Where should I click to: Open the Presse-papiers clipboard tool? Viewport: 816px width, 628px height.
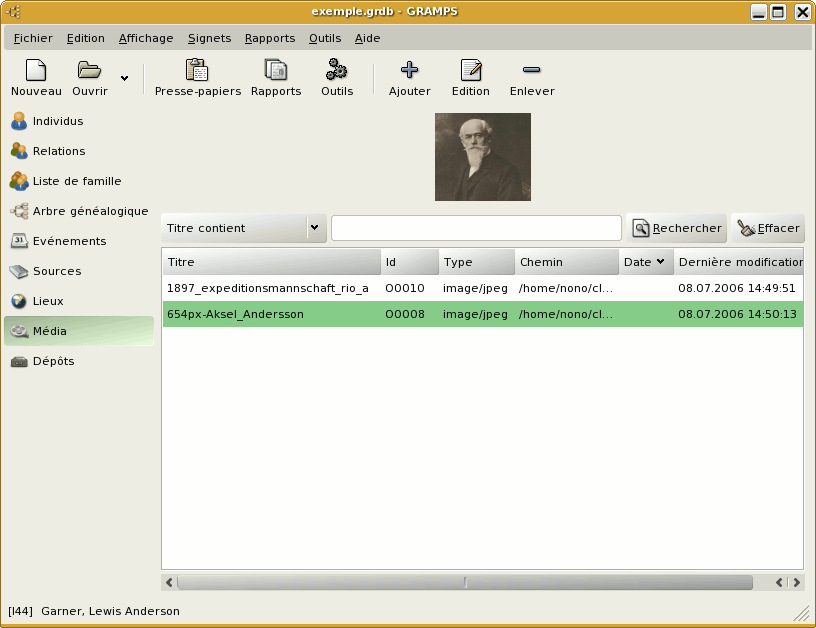pos(197,71)
